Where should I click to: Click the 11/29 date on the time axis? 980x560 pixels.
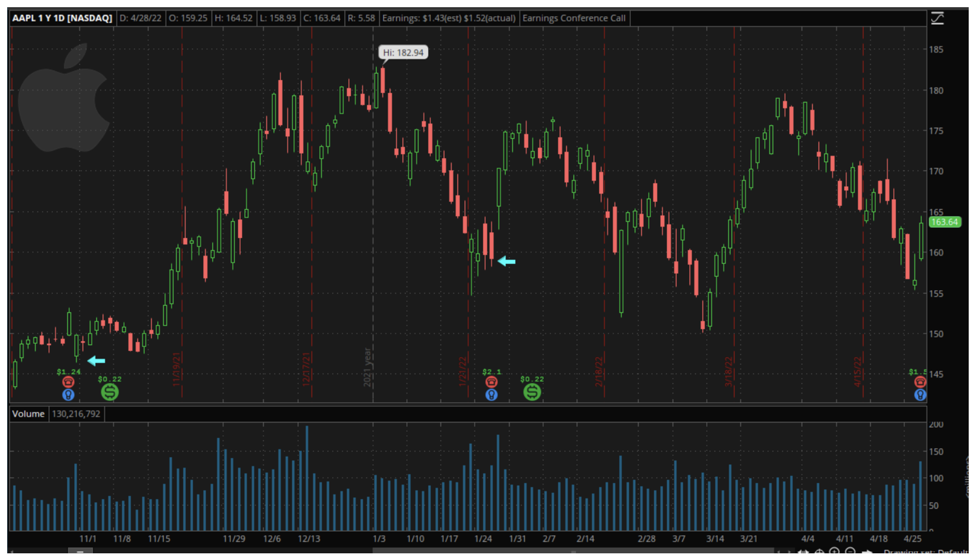pos(234,539)
